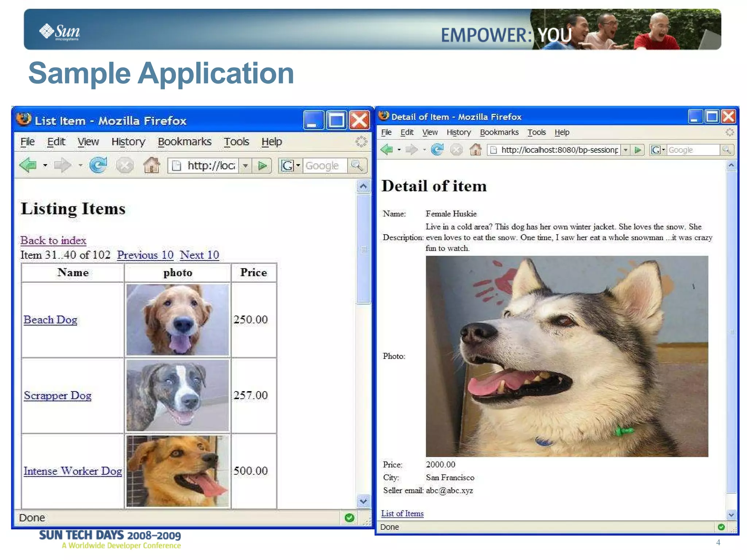Click Beach Dog photo thumbnail
The width and height of the screenshot is (747, 560).
(178, 320)
